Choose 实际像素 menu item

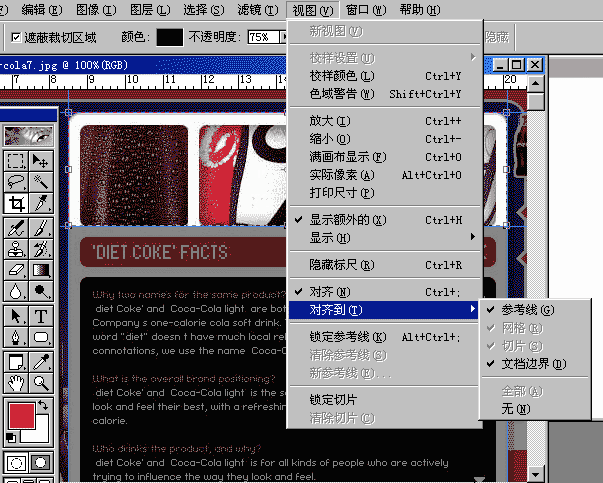(x=385, y=175)
